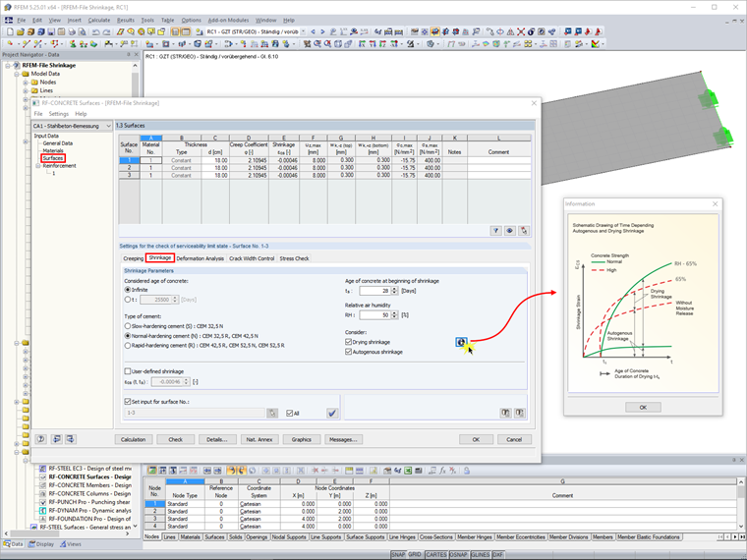Viewport: 747px width, 560px height.
Task: Click the shrinkage info icon beside Drying shrinkage
Action: (461, 342)
